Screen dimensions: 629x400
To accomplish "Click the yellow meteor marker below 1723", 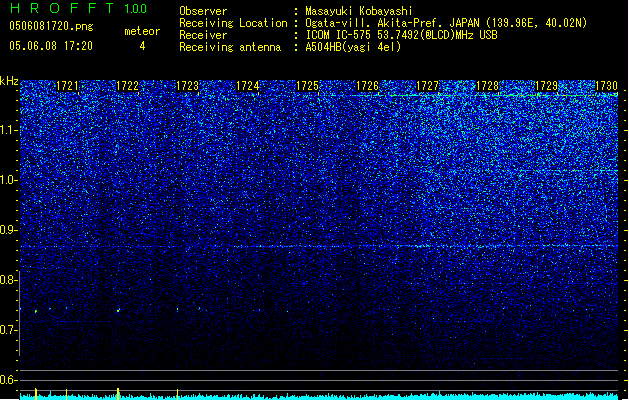I will 177,394.
